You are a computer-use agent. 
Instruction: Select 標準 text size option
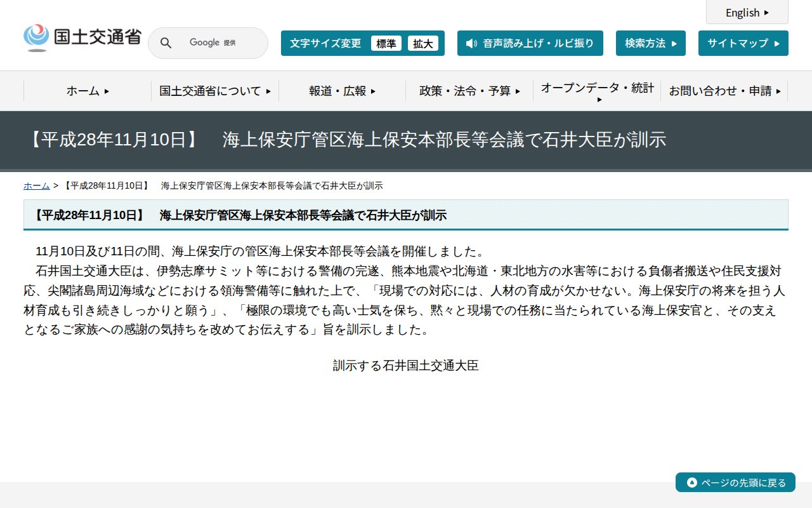(386, 43)
